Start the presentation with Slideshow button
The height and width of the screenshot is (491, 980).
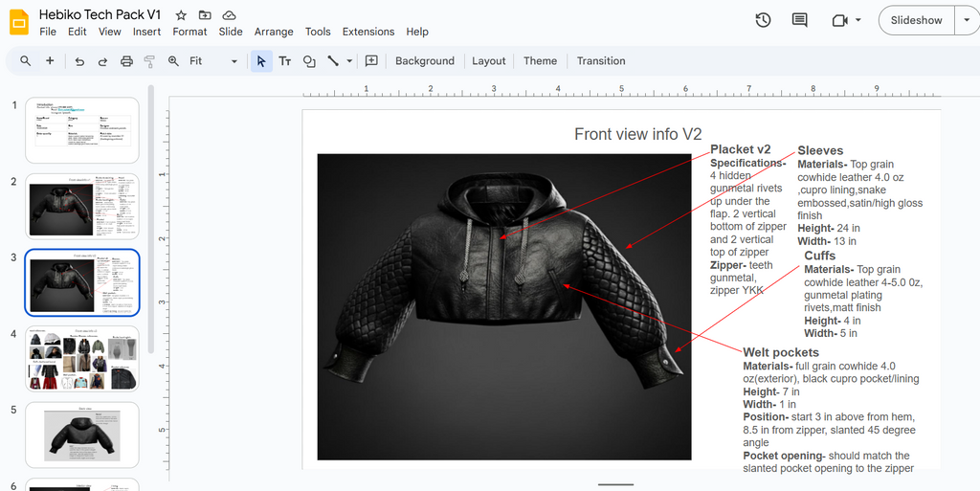(916, 20)
